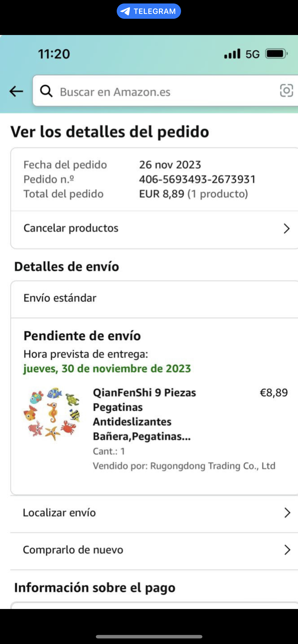Expand the Comprarlo de nuevo chevron
Image resolution: width=298 pixels, height=644 pixels.
(287, 550)
